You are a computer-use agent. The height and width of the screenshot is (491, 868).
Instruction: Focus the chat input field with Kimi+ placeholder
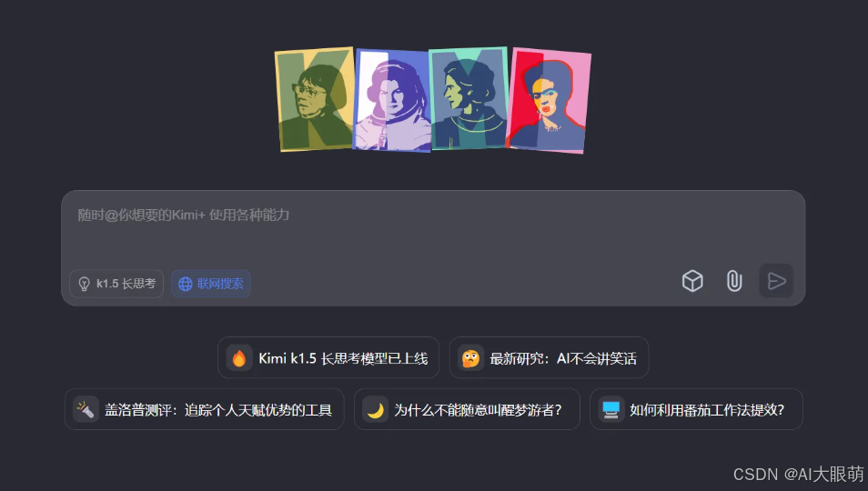433,232
